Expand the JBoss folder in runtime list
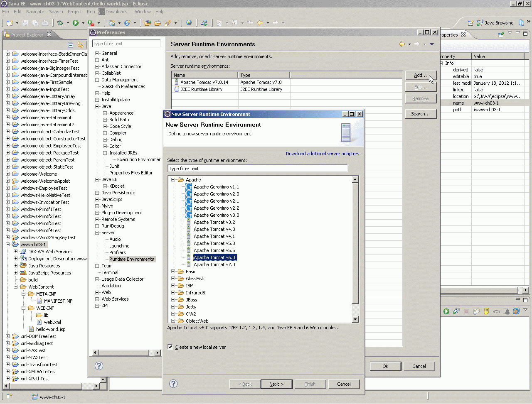The width and height of the screenshot is (532, 404). 173,300
